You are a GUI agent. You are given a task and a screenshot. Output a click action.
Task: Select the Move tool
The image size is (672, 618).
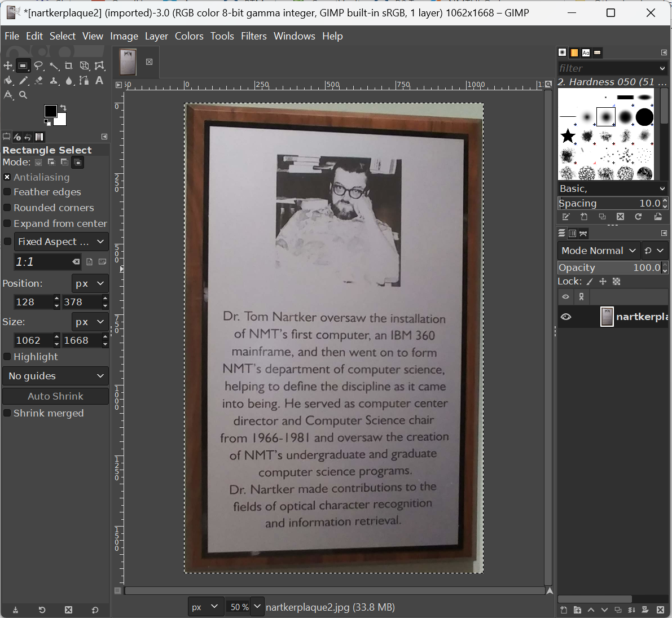8,66
